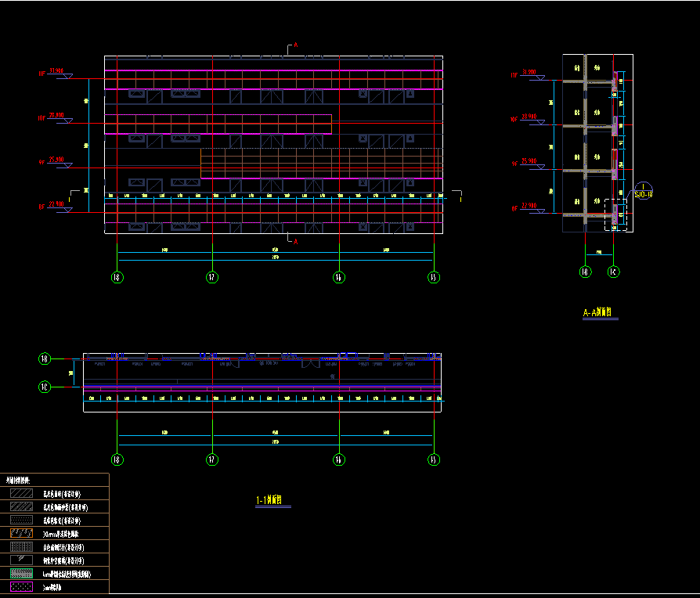Pick the grey dotted legend swatch
The width and height of the screenshot is (700, 598).
click(21, 520)
